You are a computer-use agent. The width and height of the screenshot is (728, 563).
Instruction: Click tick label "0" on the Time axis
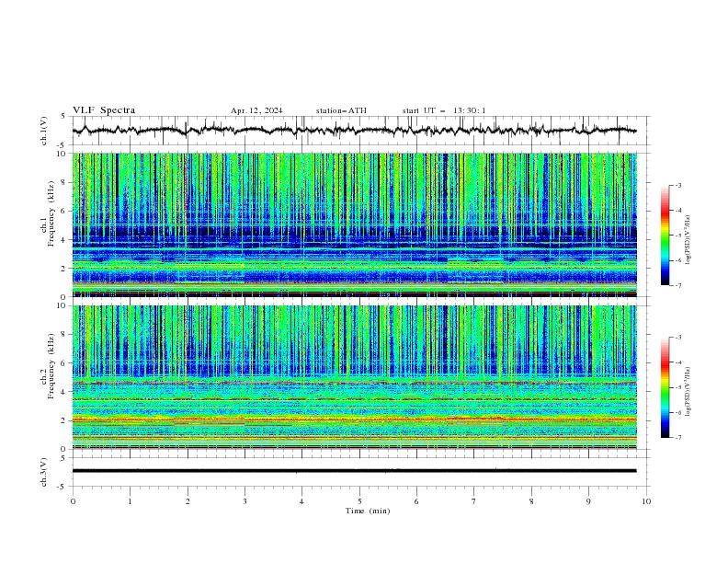coord(73,501)
